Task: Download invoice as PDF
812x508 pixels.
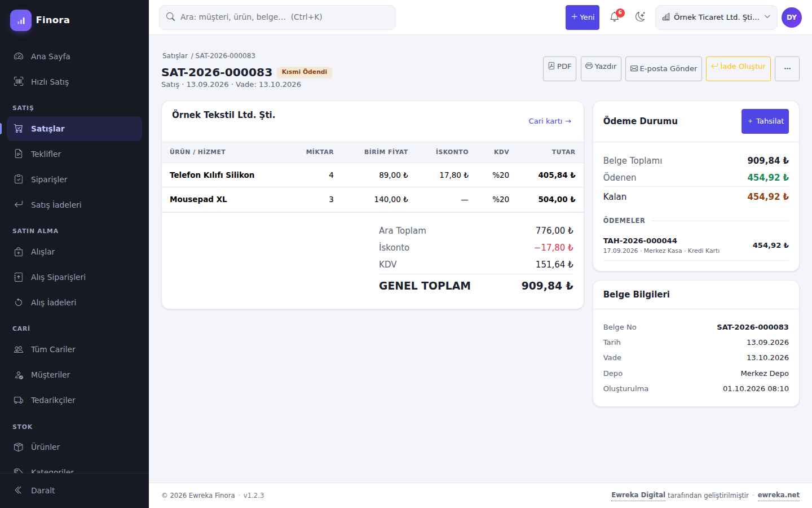Action: [559, 68]
